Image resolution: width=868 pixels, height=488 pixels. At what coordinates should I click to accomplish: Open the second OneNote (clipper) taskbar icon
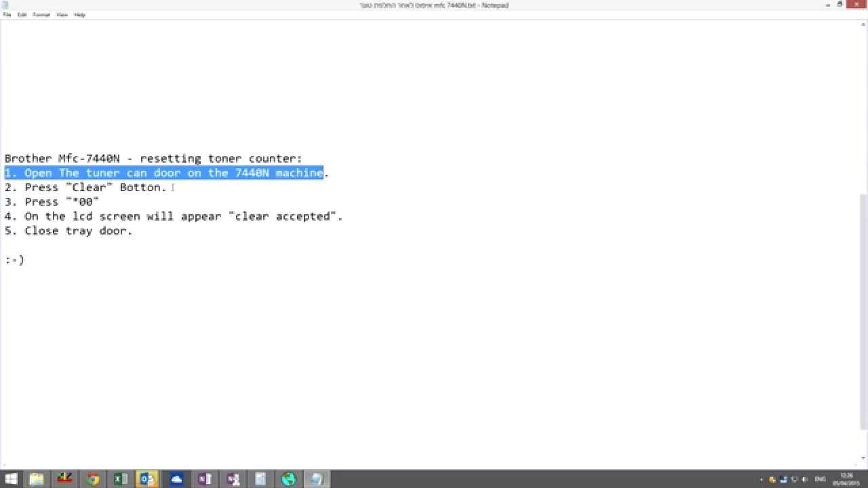point(233,479)
